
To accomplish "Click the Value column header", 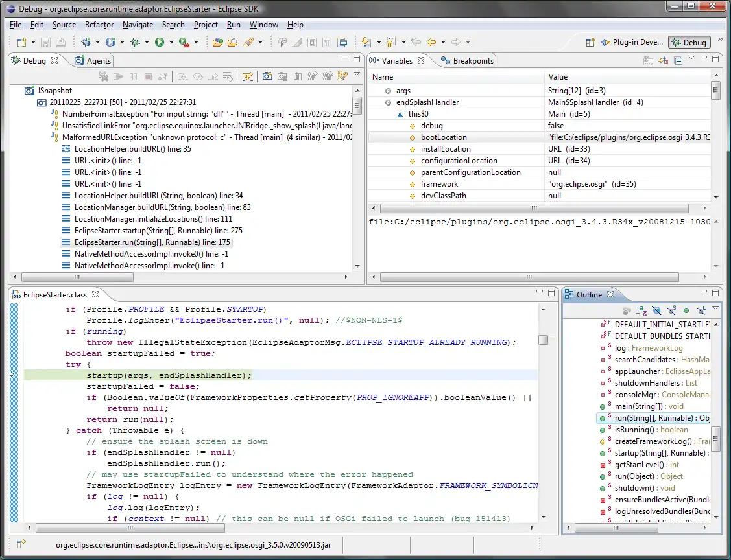I will pyautogui.click(x=627, y=77).
